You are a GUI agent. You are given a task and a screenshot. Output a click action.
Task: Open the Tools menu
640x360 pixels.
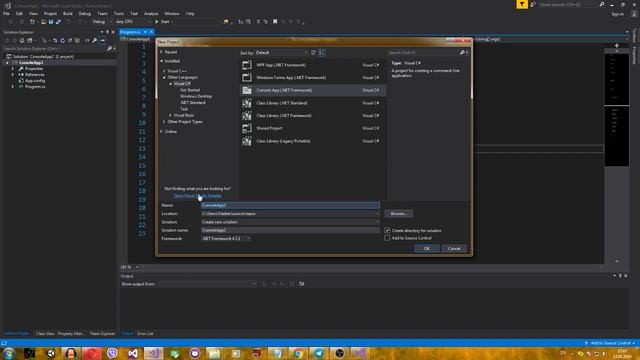[x=119, y=13]
